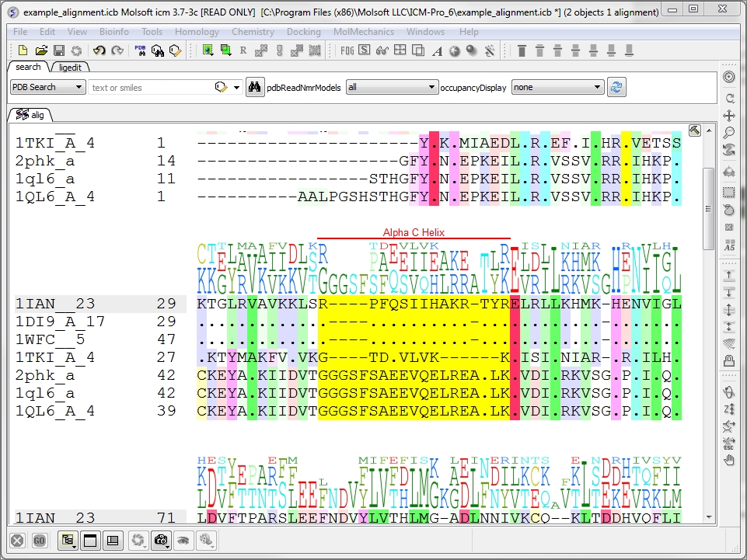Select sequence name 2phk_a numbered 42
This screenshot has width=747, height=560.
pyautogui.click(x=45, y=375)
